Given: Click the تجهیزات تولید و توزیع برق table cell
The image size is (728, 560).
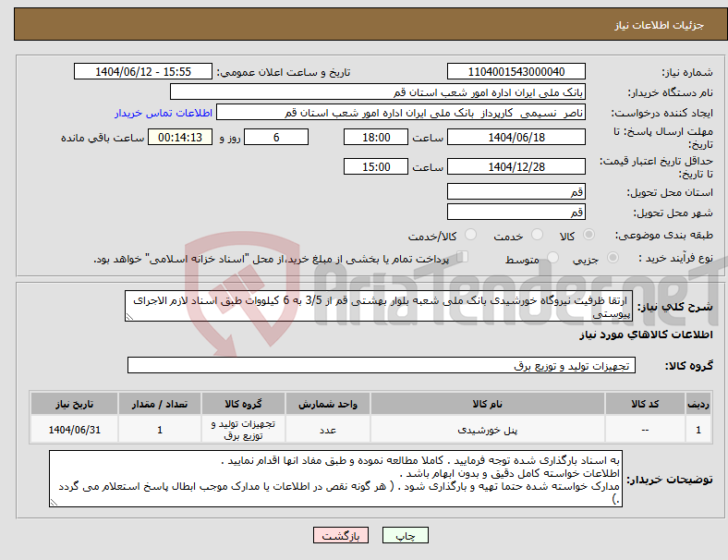Looking at the screenshot, I should [243, 430].
